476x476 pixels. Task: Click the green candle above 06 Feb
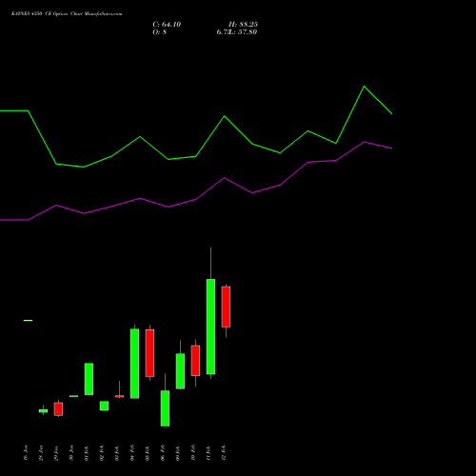pyautogui.click(x=165, y=408)
